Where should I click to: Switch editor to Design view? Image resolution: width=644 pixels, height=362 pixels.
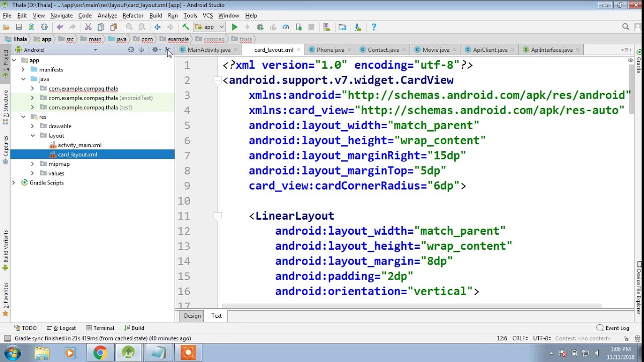[192, 316]
